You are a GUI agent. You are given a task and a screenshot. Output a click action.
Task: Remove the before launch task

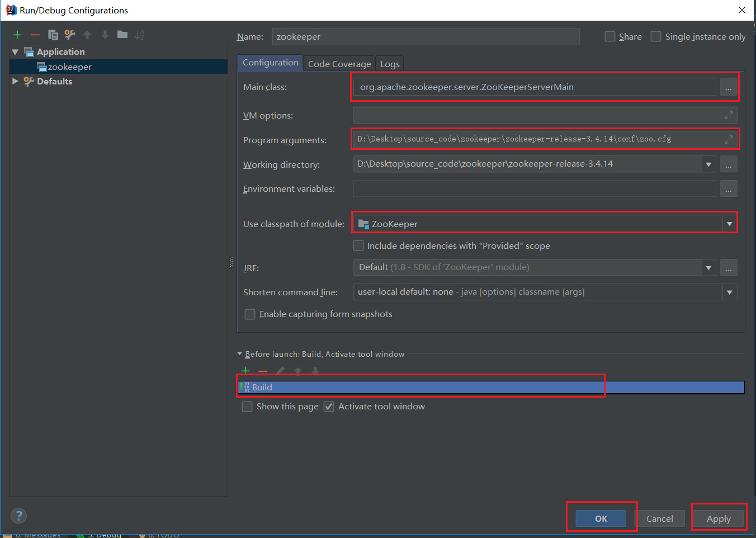pos(263,371)
